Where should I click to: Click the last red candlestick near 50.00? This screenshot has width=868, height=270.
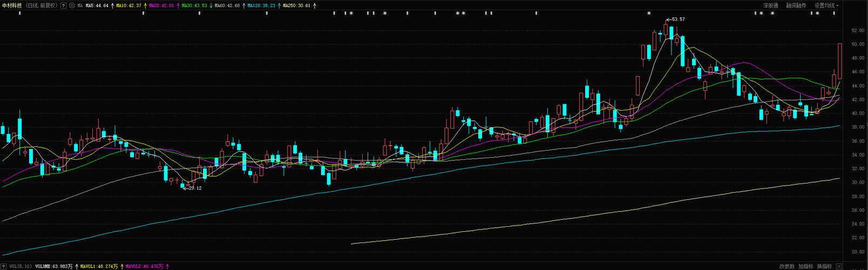coord(840,61)
